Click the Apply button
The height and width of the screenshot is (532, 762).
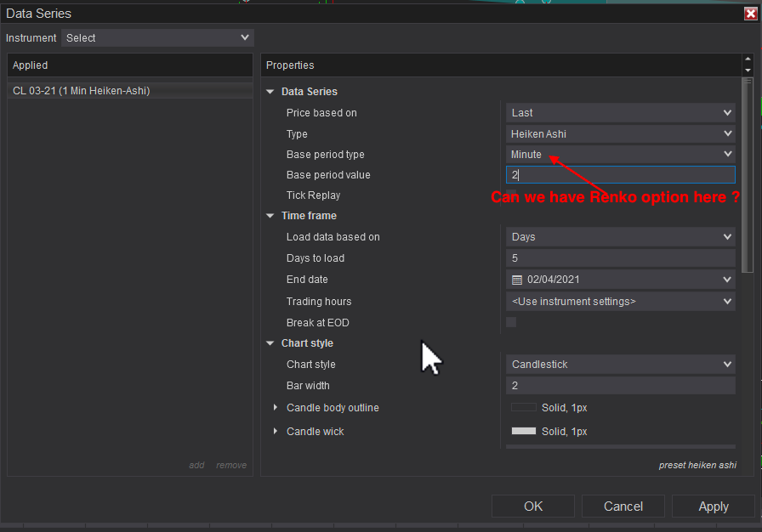click(x=714, y=507)
